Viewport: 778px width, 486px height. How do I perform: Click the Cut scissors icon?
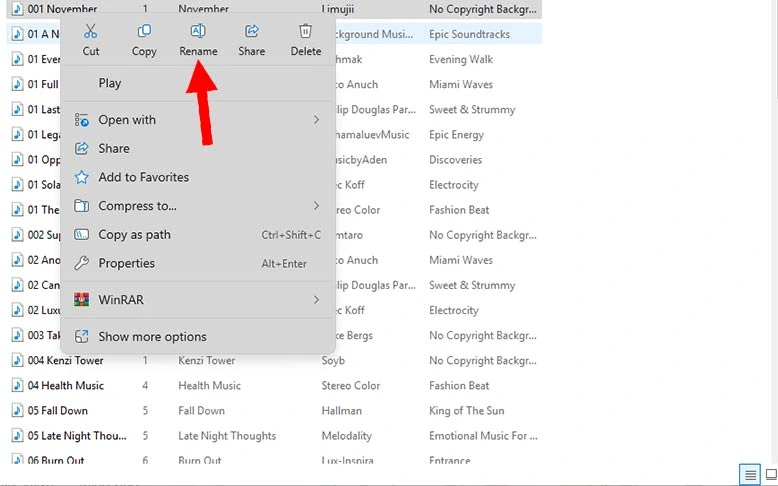pyautogui.click(x=91, y=32)
